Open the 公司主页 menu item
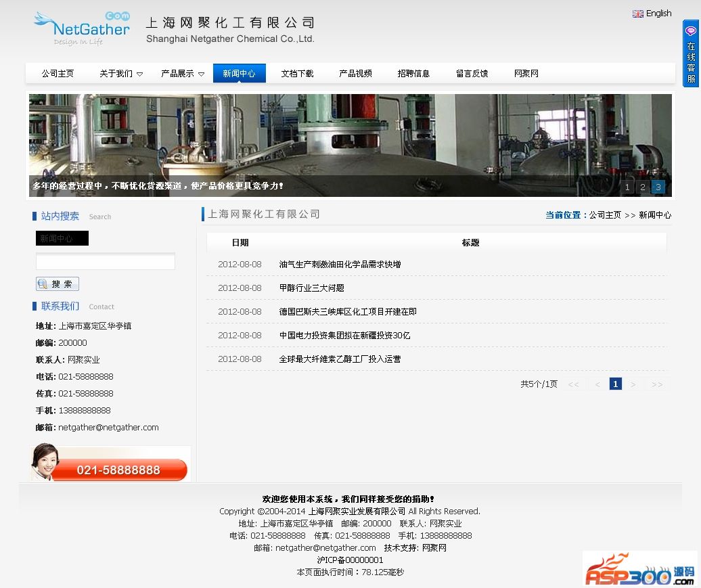The height and width of the screenshot is (588, 701). coord(58,74)
